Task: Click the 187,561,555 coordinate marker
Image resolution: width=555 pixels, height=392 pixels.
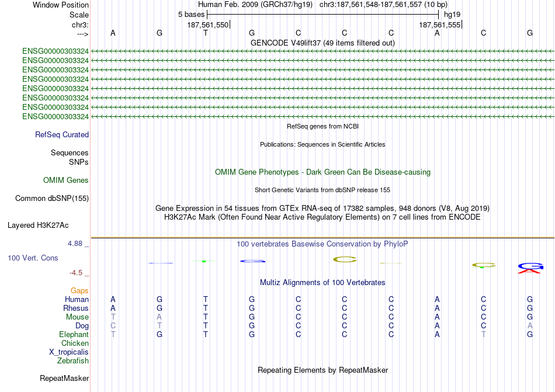Action: click(x=439, y=25)
